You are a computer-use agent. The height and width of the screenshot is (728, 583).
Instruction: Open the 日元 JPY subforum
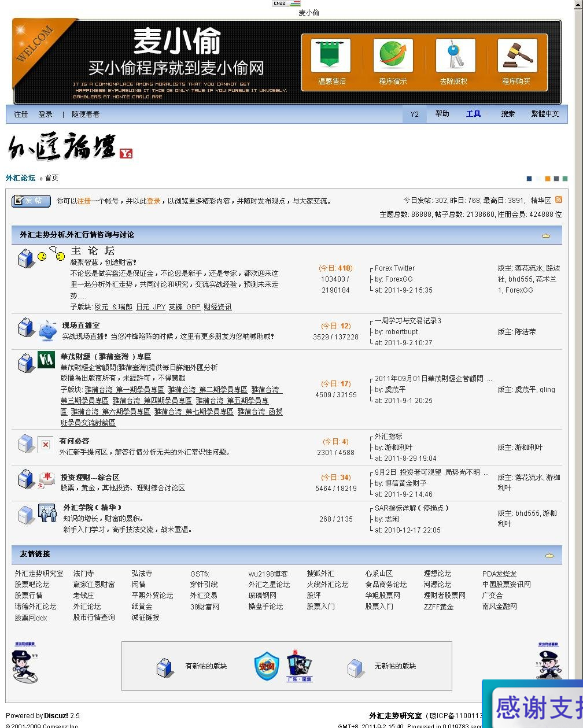point(151,307)
